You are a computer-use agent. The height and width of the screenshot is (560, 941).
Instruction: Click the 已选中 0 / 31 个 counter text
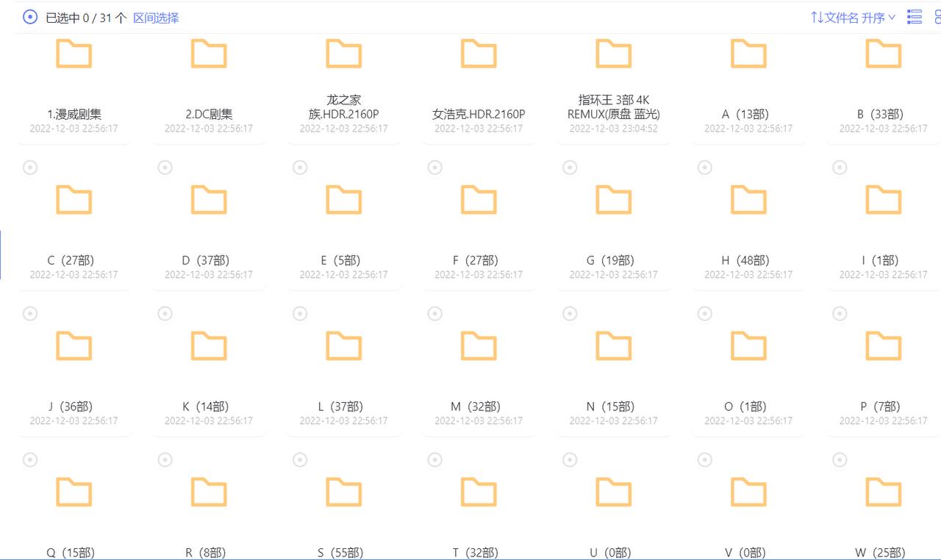tap(86, 18)
